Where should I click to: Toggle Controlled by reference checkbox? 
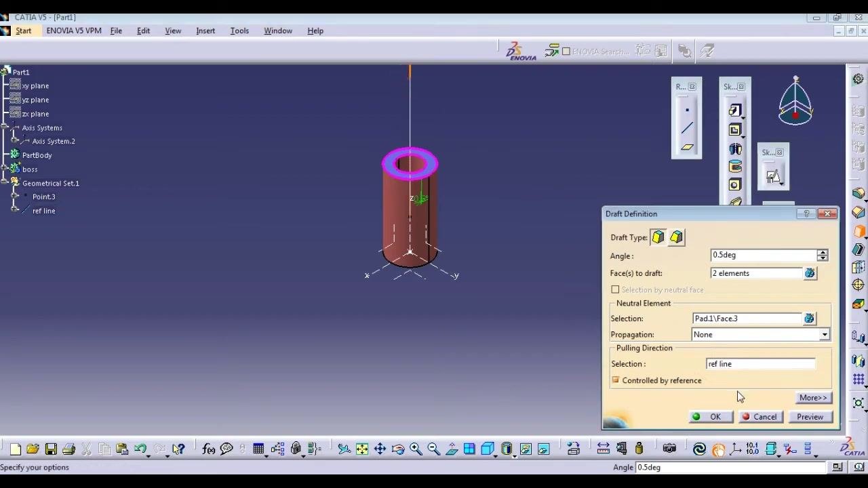click(616, 380)
